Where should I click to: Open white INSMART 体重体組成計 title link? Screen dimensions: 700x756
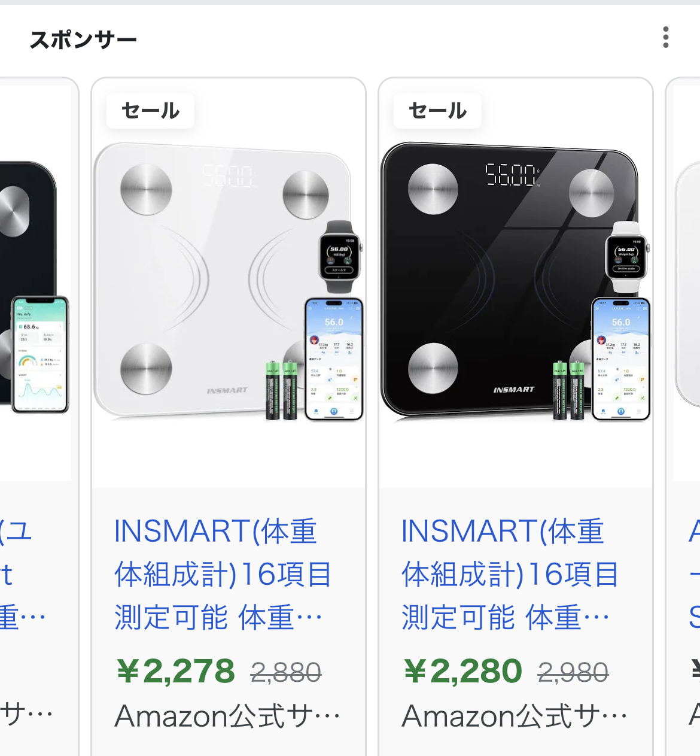pos(222,575)
